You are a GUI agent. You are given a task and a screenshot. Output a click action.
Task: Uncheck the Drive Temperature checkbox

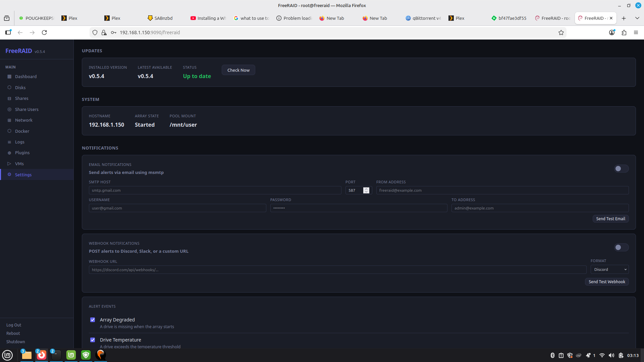[93, 340]
